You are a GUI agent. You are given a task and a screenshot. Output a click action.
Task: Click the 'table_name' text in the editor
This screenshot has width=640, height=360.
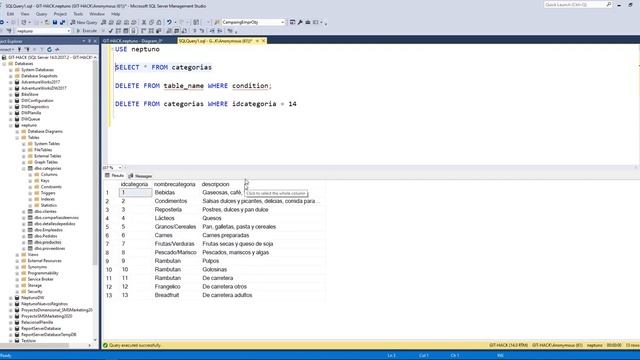click(184, 86)
